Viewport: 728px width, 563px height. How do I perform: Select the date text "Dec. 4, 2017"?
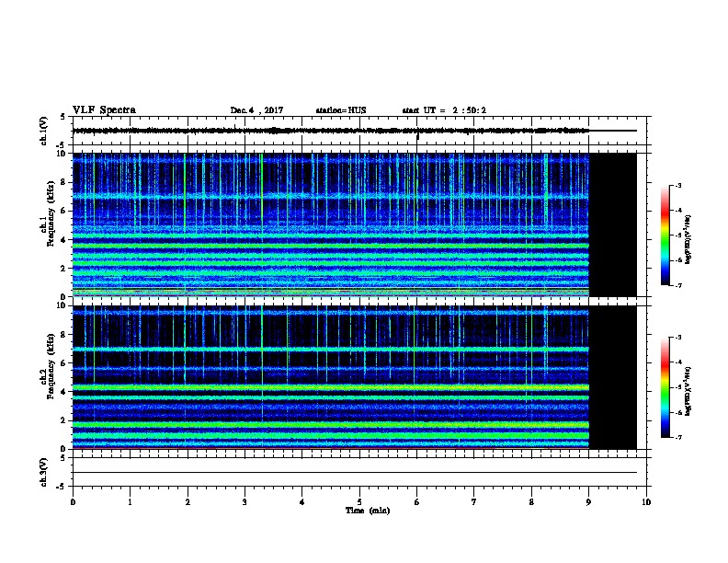click(256, 110)
